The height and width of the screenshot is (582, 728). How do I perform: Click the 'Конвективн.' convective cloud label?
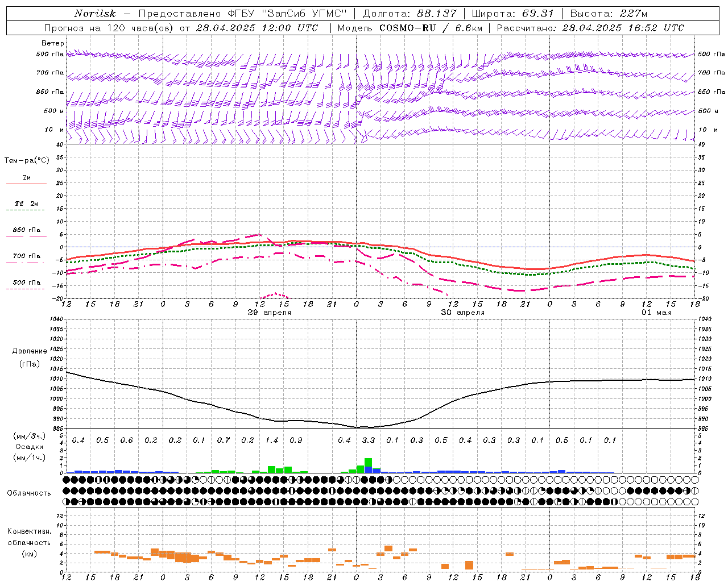(30, 531)
